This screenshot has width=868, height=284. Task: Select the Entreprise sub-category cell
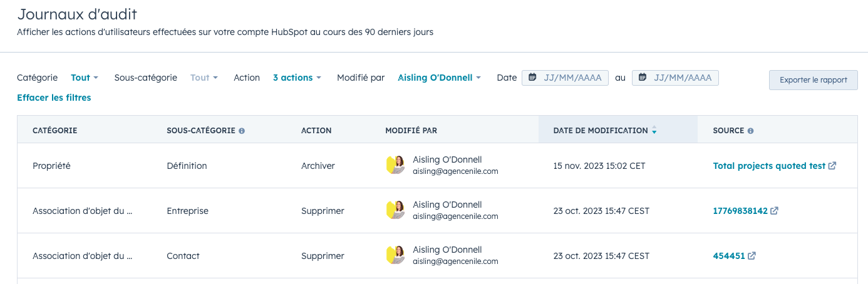pos(187,211)
